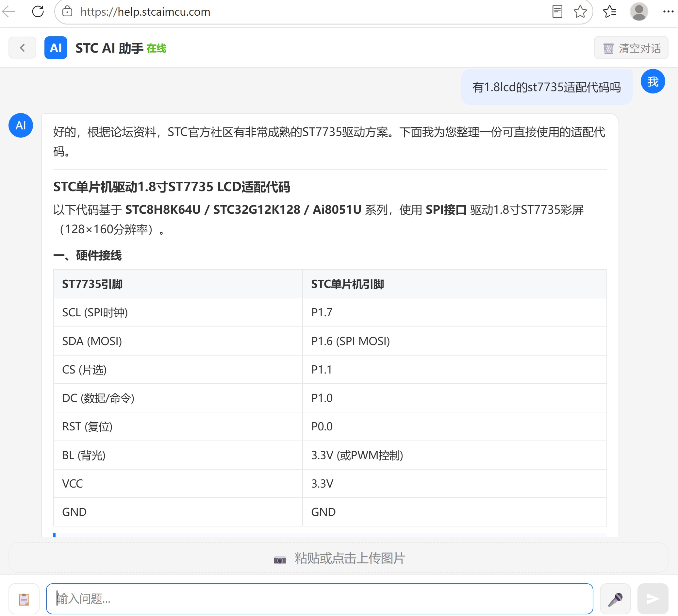678x616 pixels.
Task: Click the GND cell in second column
Action: coord(455,512)
